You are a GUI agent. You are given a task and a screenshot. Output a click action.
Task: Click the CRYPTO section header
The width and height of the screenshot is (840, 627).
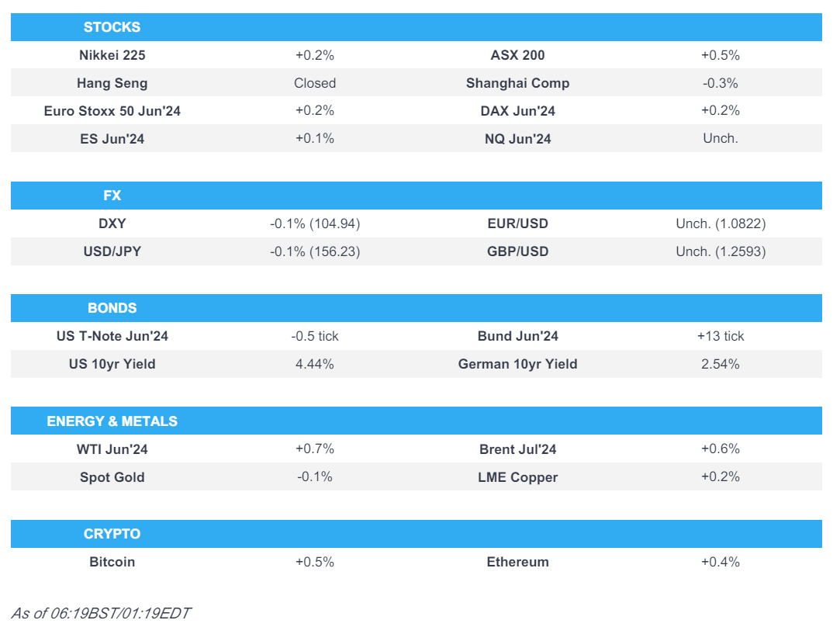(x=112, y=534)
